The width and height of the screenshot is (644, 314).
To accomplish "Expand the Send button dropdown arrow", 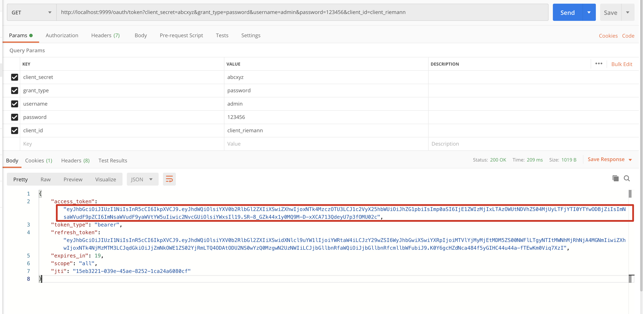I will pyautogui.click(x=589, y=12).
